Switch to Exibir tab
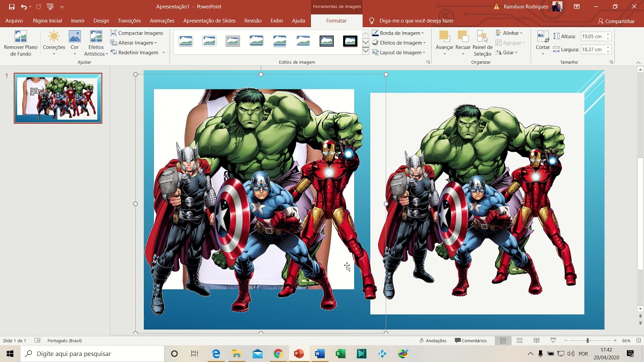This screenshot has height=362, width=644. click(277, 21)
